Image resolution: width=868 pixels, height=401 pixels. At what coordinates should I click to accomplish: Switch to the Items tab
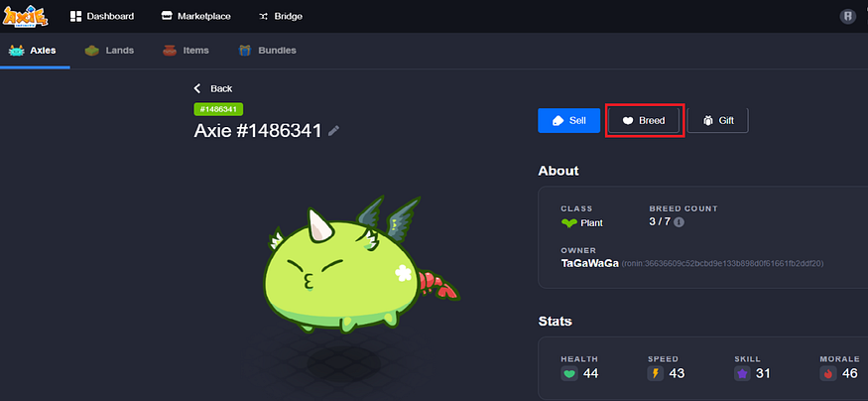[186, 51]
